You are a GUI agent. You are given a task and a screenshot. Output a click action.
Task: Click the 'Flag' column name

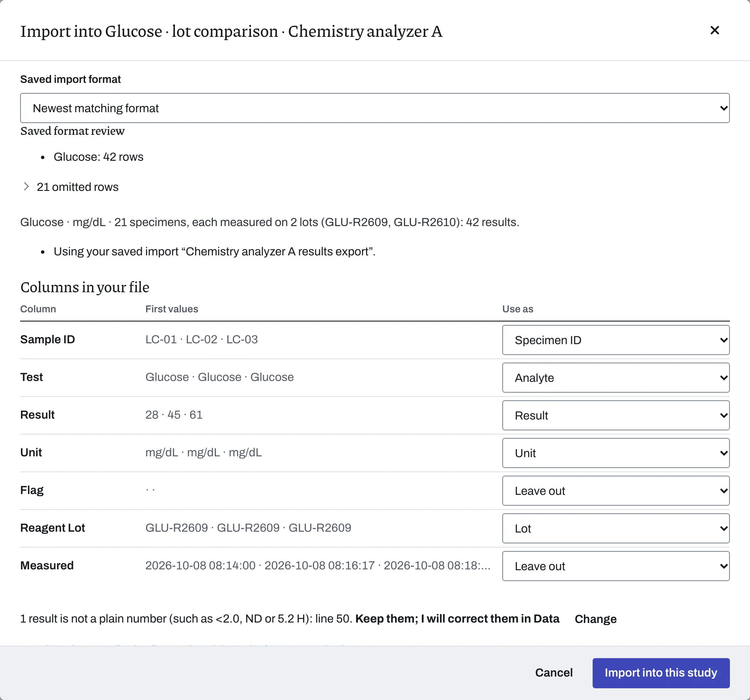pyautogui.click(x=32, y=490)
